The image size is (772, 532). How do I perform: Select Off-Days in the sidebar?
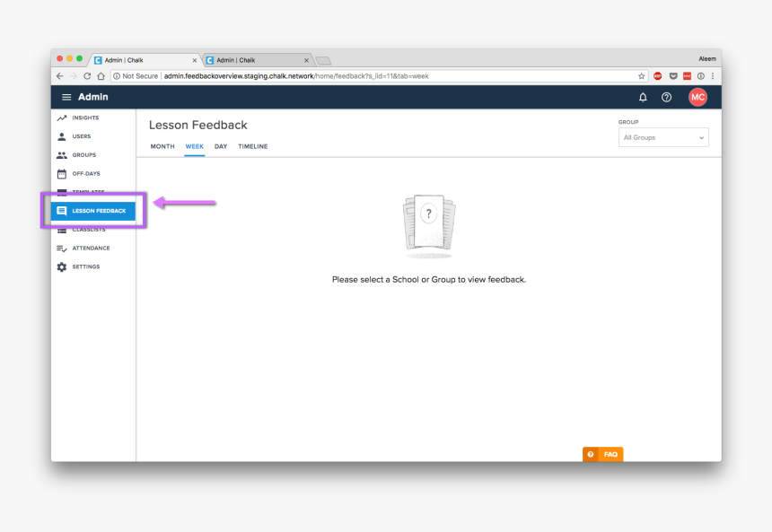click(85, 174)
